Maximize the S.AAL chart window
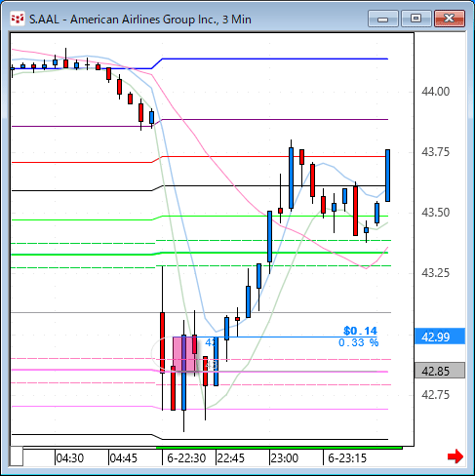This screenshot has width=475, height=476. point(416,19)
